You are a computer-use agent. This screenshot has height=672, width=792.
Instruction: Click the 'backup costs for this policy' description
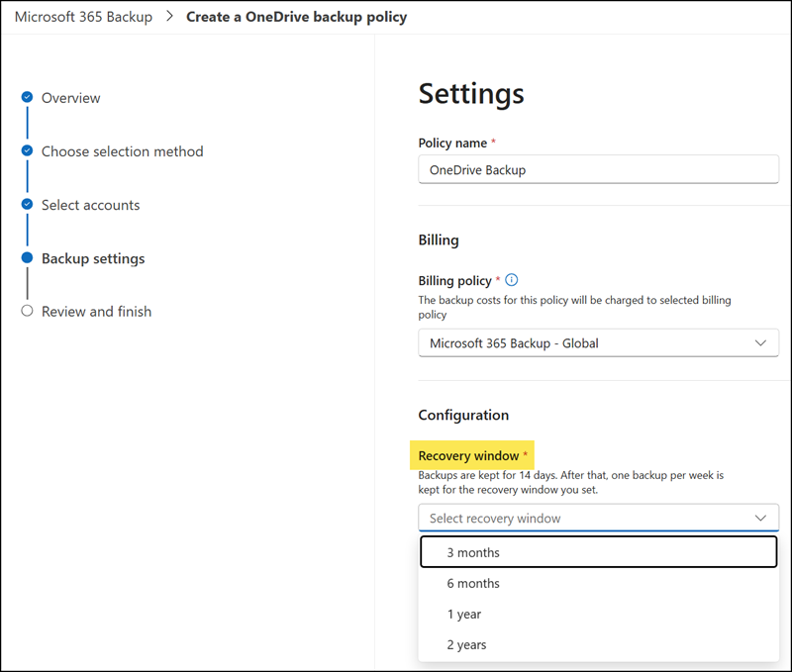pyautogui.click(x=574, y=307)
